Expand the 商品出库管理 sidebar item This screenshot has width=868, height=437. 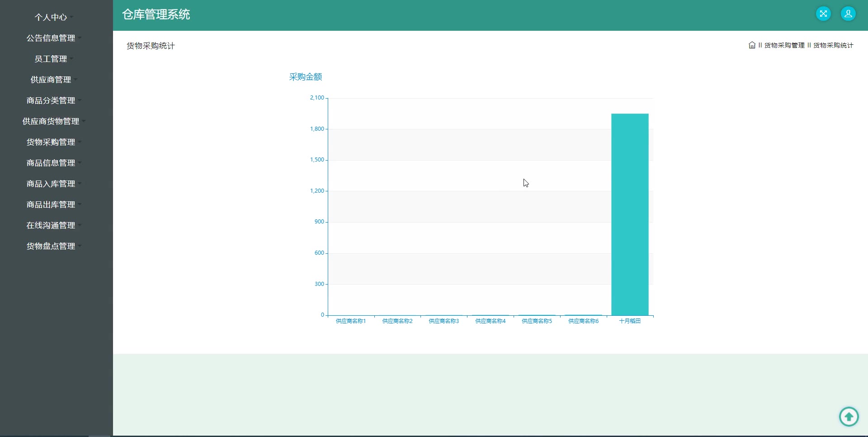[51, 204]
